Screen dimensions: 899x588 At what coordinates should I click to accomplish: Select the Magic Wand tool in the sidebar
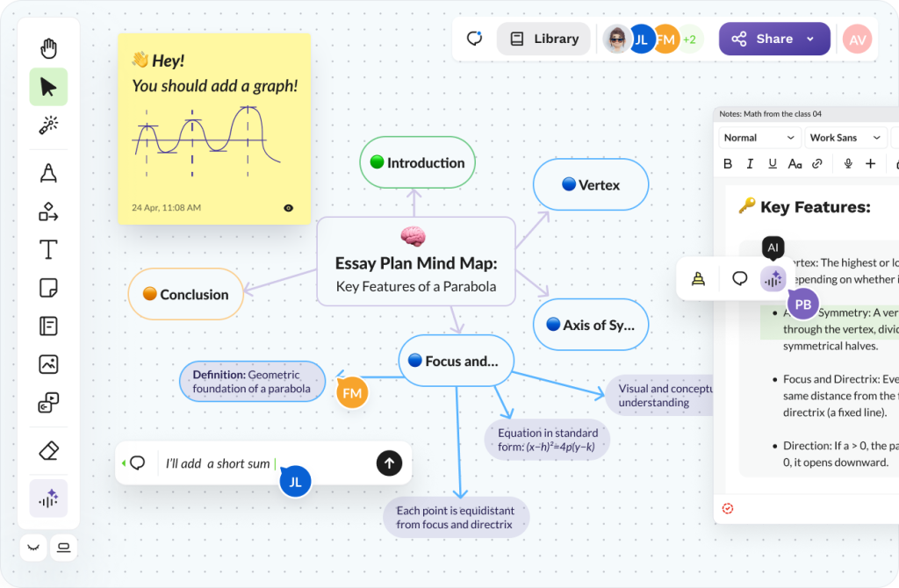[48, 125]
